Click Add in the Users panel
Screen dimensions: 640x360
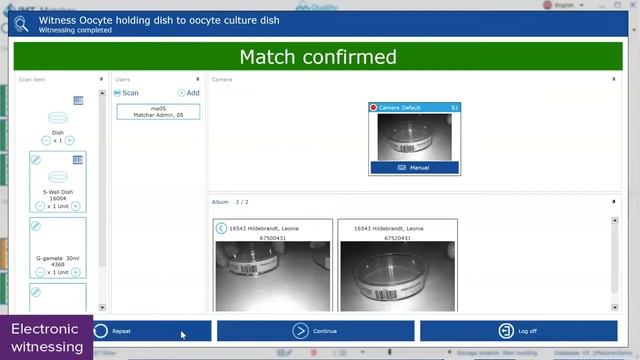coord(189,93)
